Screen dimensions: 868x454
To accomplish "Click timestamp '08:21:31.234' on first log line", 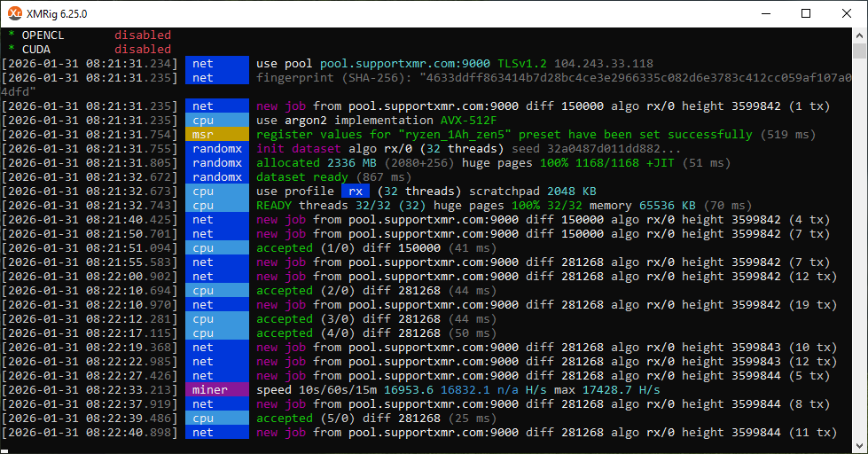I will (x=129, y=64).
